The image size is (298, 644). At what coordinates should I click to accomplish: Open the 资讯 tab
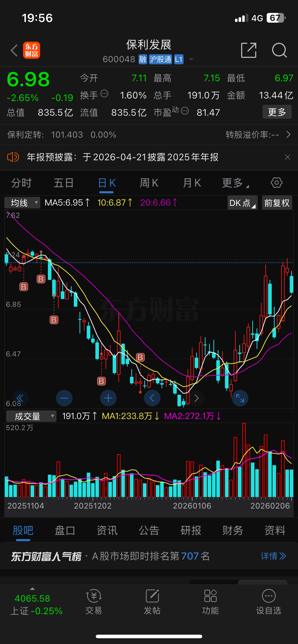(107, 530)
